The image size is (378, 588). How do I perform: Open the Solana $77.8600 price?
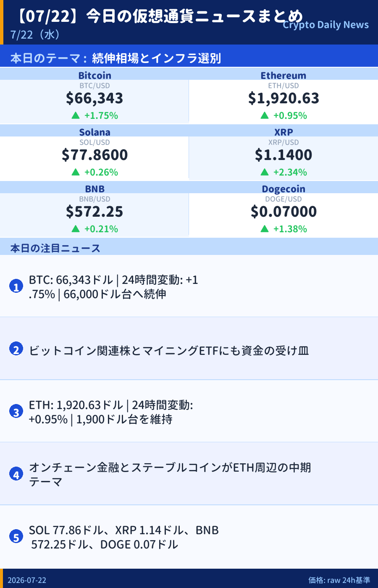pyautogui.click(x=94, y=155)
